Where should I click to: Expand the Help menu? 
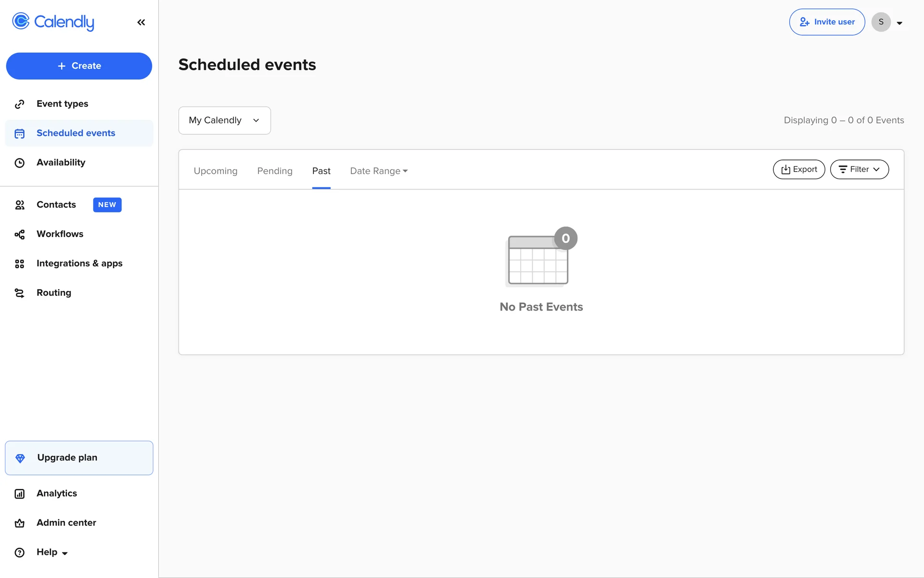52,552
